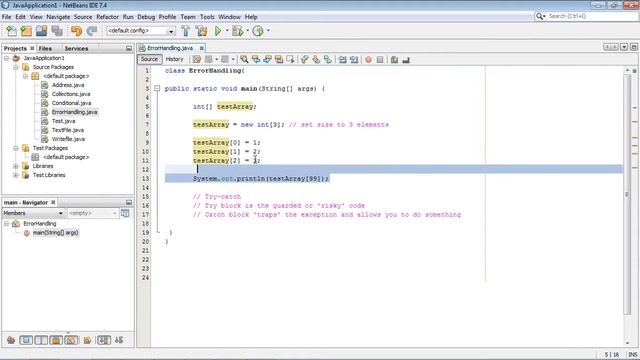640x360 pixels.
Task: Open Profile Project dropdown arrow
Action: 268,31
